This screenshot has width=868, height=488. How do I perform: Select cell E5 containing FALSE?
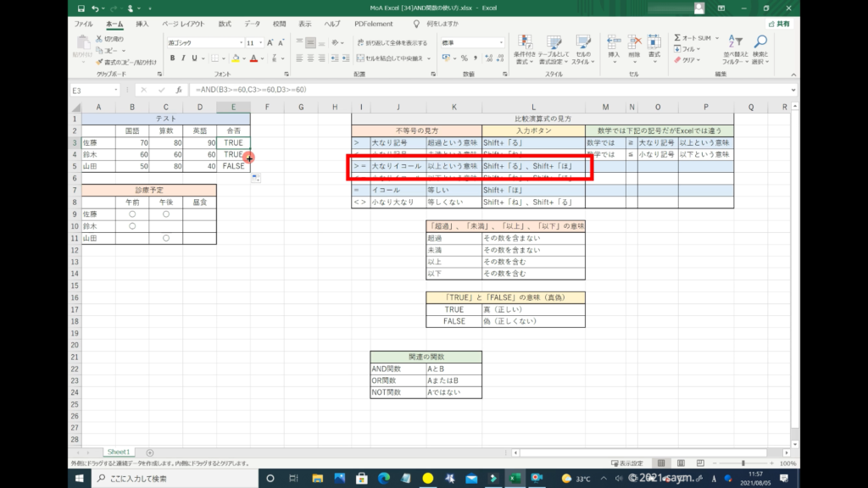click(x=232, y=166)
